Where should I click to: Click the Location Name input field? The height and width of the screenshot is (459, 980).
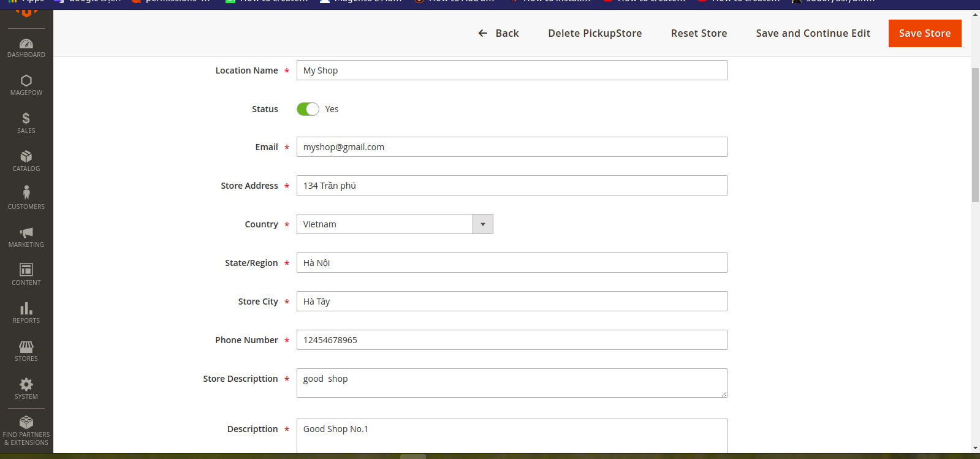pyautogui.click(x=512, y=70)
